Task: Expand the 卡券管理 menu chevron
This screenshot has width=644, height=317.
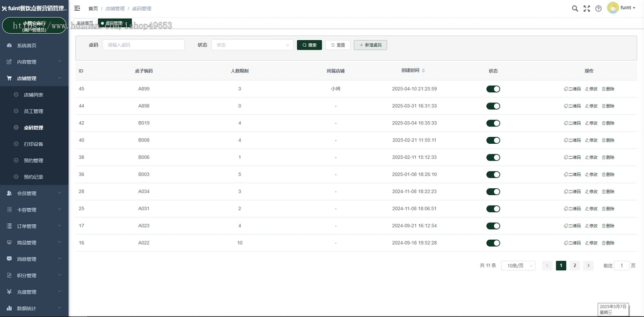Action: coord(60,210)
